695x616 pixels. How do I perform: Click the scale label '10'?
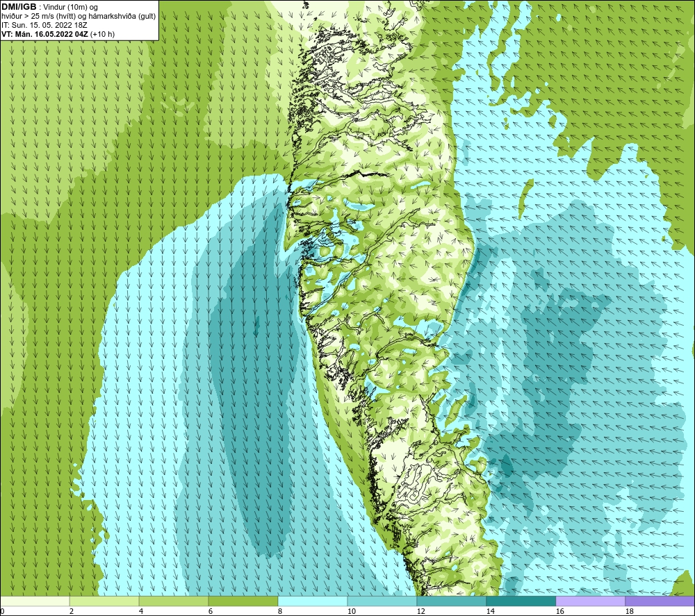click(351, 612)
